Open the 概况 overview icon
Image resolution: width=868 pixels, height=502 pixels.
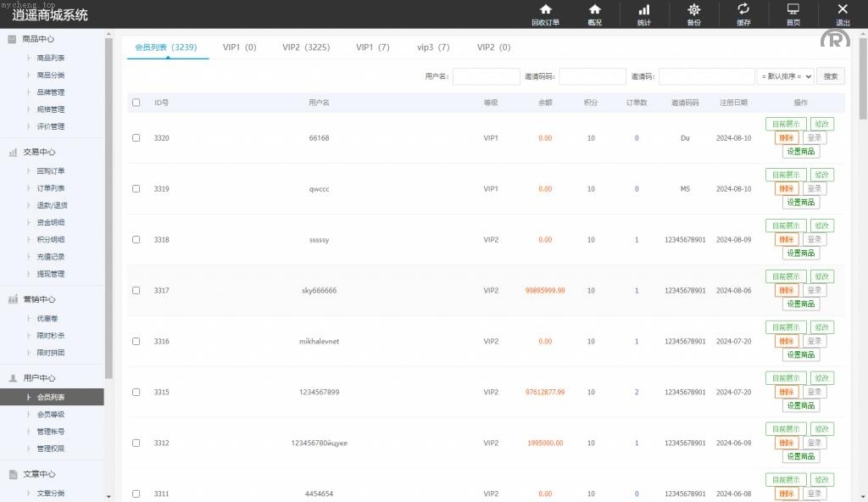click(x=595, y=10)
